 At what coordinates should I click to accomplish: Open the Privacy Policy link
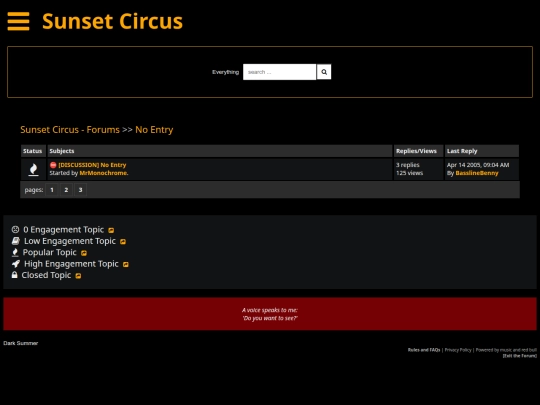coord(458,350)
